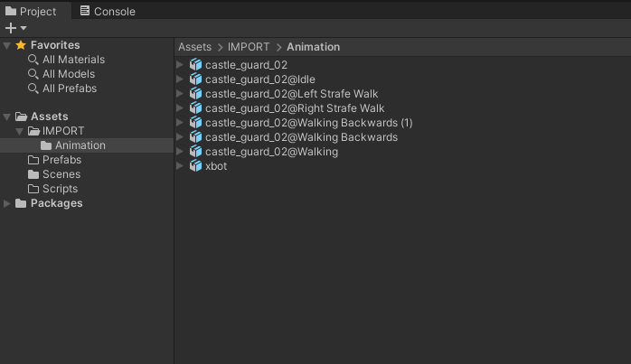Image resolution: width=631 pixels, height=364 pixels.
Task: Select castle_guard_02@Right Strafe Walk asset
Action: click(x=295, y=108)
